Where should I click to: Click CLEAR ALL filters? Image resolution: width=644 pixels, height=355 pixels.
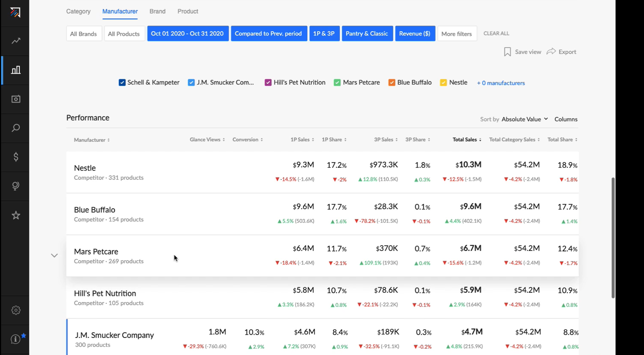pyautogui.click(x=496, y=33)
